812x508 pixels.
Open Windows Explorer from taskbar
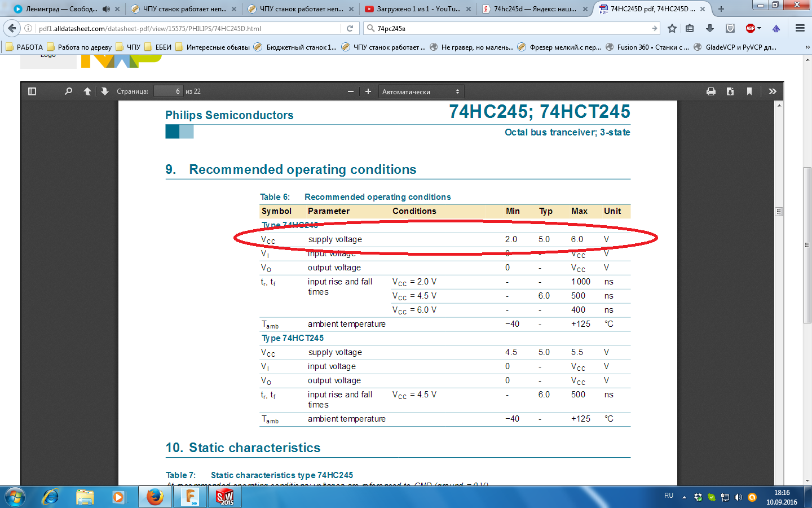[x=85, y=497]
